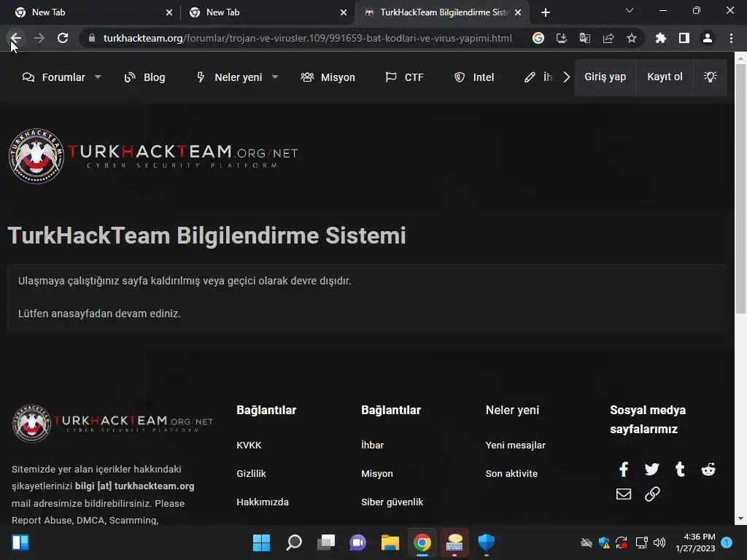Open the Forumlar menu item
The image size is (747, 560).
54,77
